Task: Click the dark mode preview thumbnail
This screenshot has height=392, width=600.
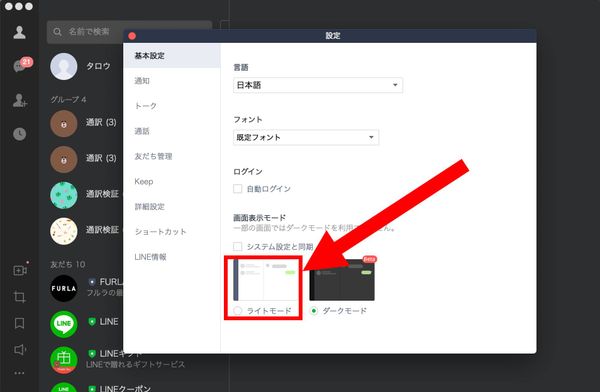Action: 342,280
